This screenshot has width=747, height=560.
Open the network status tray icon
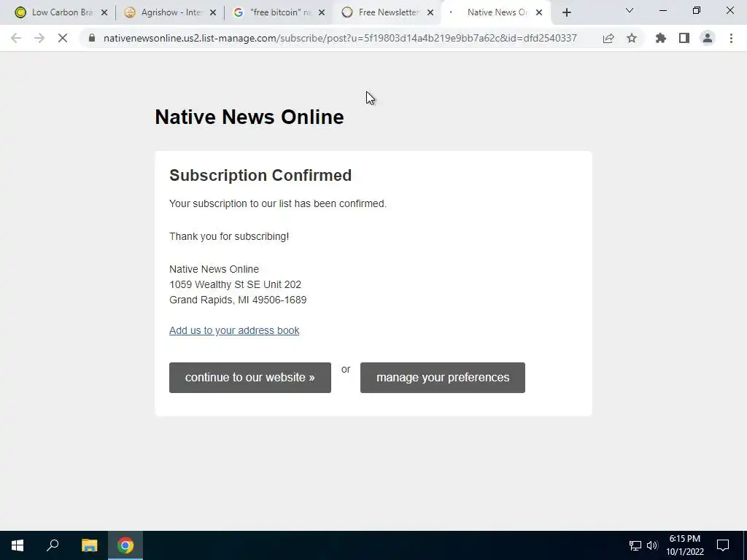tap(635, 545)
